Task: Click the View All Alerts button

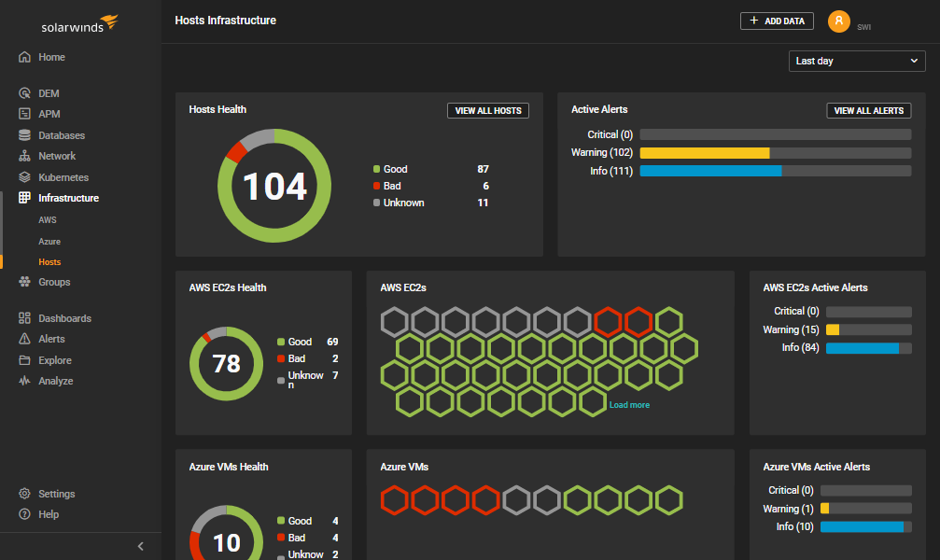Action: tap(868, 111)
